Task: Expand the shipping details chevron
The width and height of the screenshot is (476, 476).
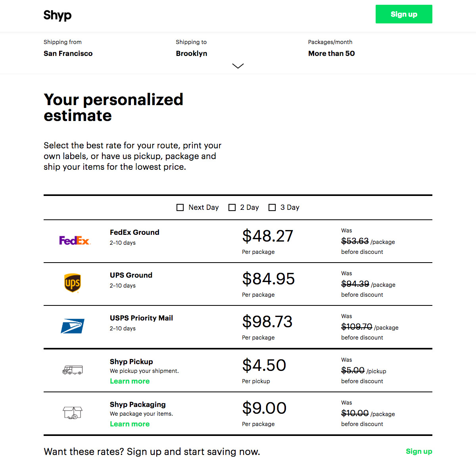Action: tap(238, 66)
